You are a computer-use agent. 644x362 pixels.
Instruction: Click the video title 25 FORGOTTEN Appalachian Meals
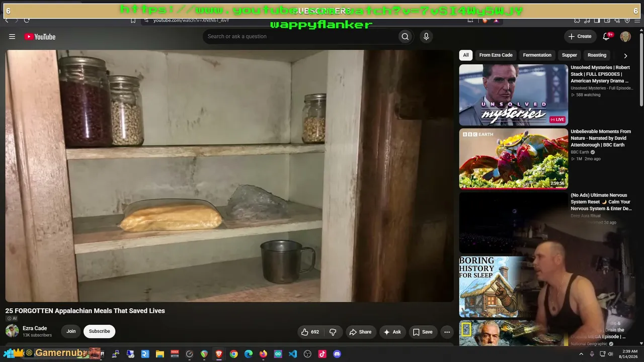(85, 311)
